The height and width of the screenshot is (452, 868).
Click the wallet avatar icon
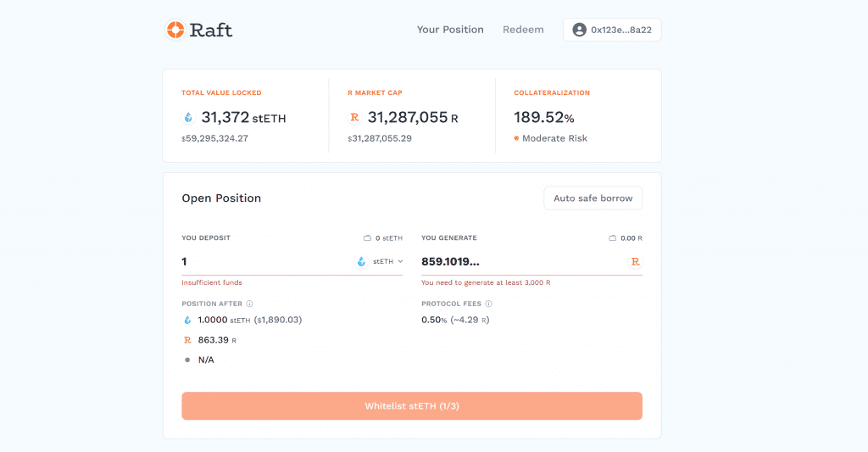pyautogui.click(x=579, y=30)
